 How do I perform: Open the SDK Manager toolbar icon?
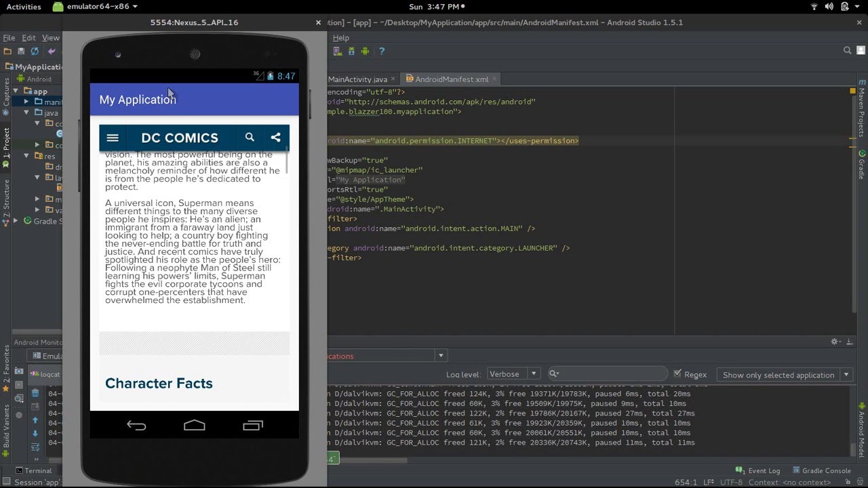click(x=351, y=51)
